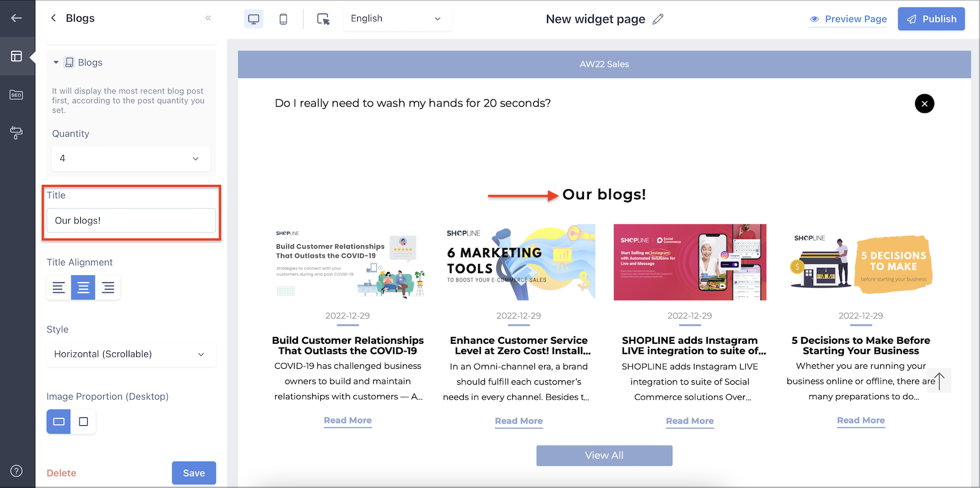Viewport: 980px width, 488px height.
Task: Delete the Blogs widget
Action: tap(62, 473)
